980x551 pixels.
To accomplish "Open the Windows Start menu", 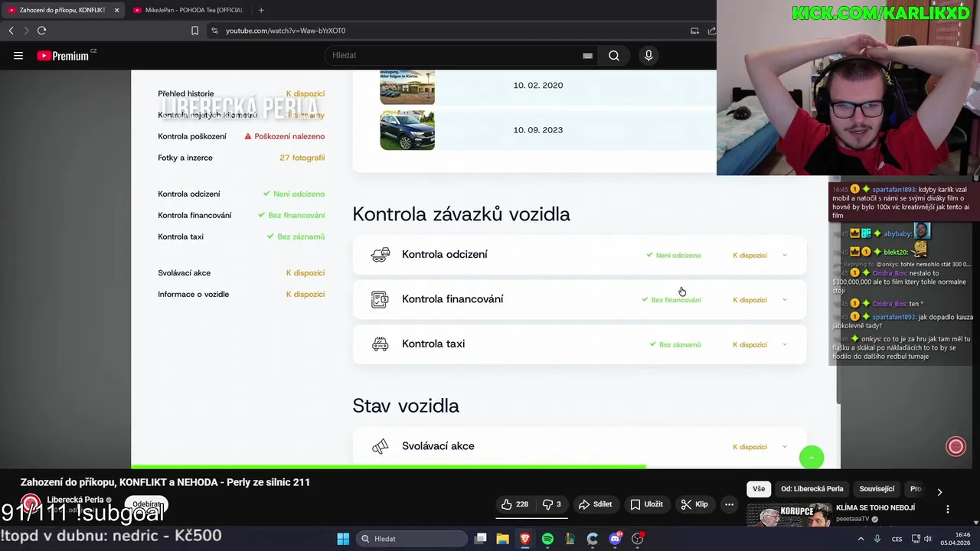I will (x=343, y=539).
